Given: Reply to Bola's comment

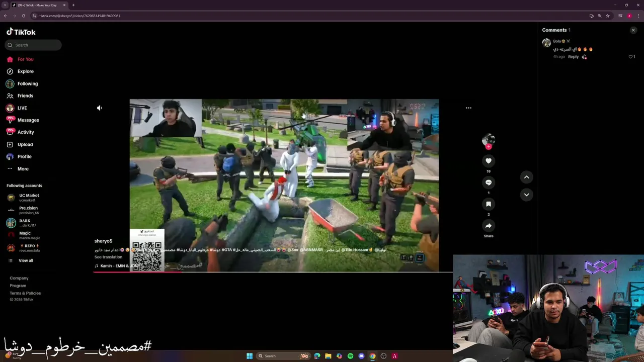Looking at the screenshot, I should 573,57.
